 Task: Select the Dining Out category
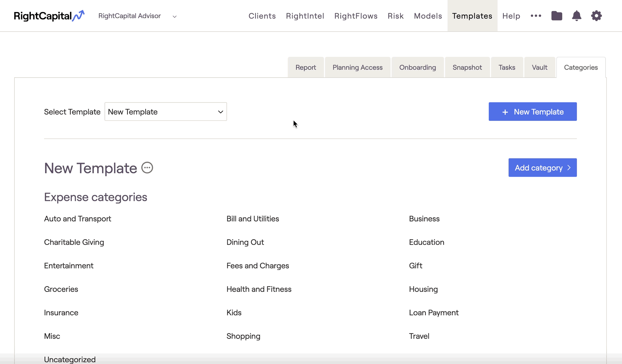(245, 242)
